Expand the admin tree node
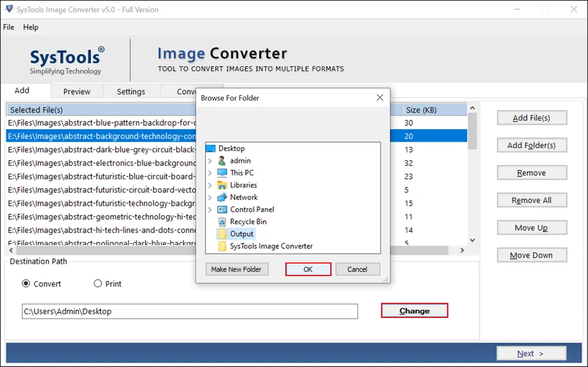This screenshot has width=588, height=367. point(210,161)
